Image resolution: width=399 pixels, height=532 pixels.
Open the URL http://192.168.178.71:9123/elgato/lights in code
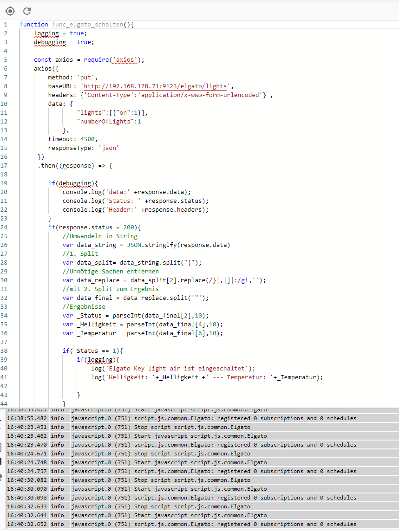point(155,86)
